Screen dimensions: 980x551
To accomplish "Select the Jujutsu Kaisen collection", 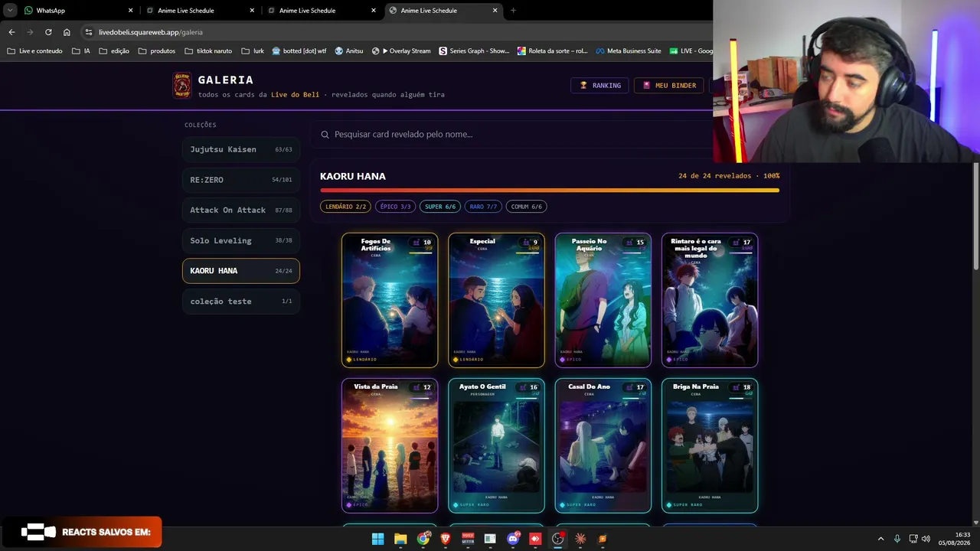I will (241, 149).
